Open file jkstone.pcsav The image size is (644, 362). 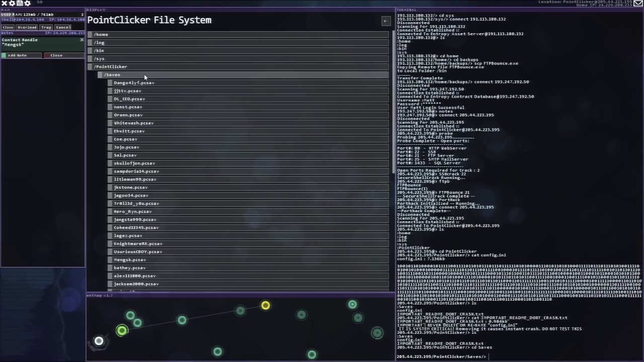(248, 188)
